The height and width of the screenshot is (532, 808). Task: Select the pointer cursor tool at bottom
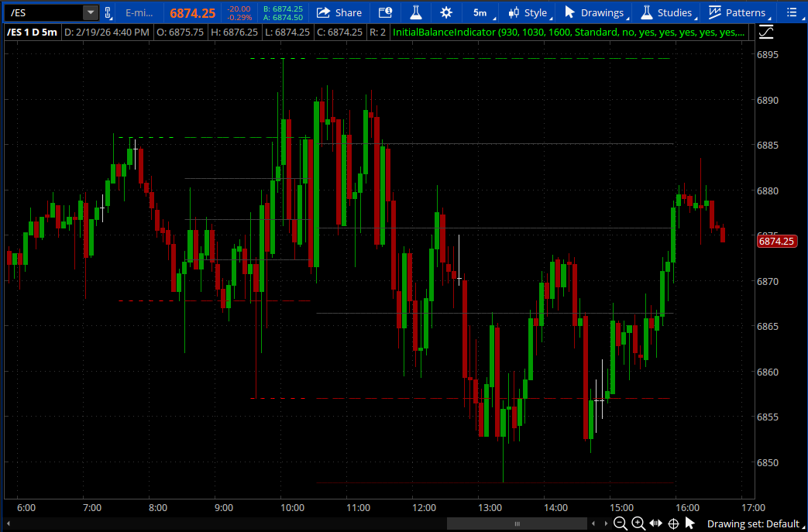[x=689, y=523]
